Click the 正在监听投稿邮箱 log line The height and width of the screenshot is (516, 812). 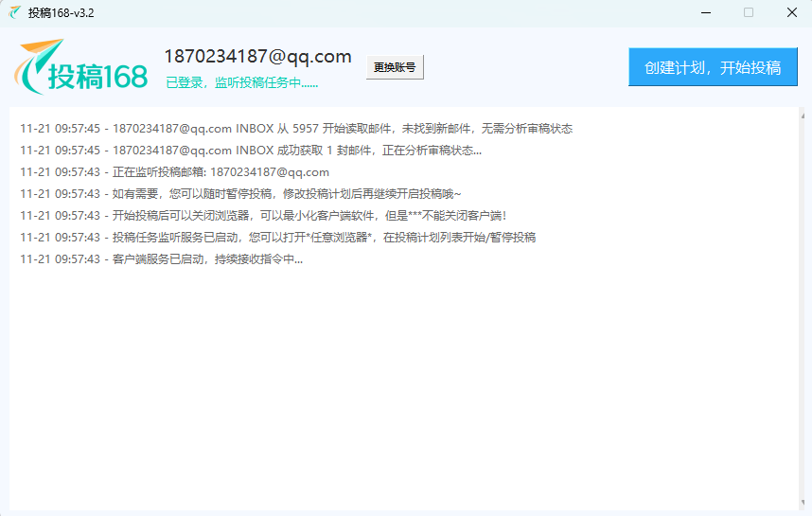click(174, 172)
